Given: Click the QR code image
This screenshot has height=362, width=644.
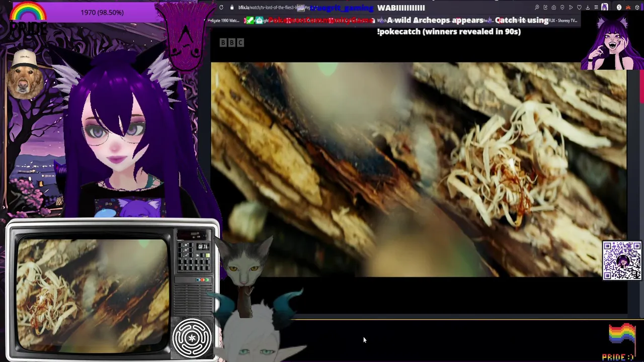Looking at the screenshot, I should pos(622,260).
